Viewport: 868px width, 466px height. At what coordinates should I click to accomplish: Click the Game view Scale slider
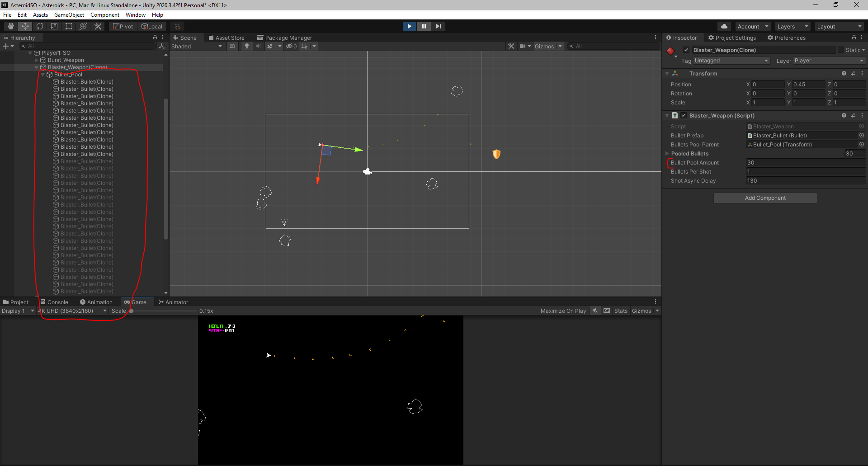(x=163, y=311)
